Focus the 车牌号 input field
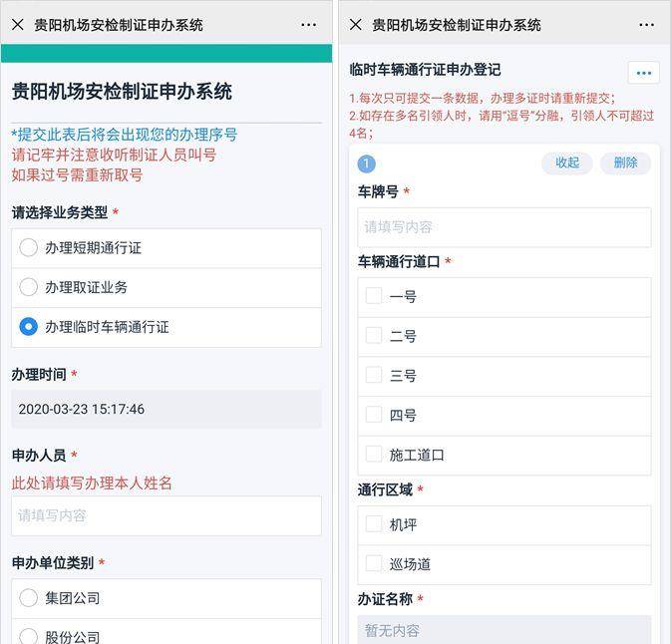This screenshot has height=644, width=671. pyautogui.click(x=504, y=227)
